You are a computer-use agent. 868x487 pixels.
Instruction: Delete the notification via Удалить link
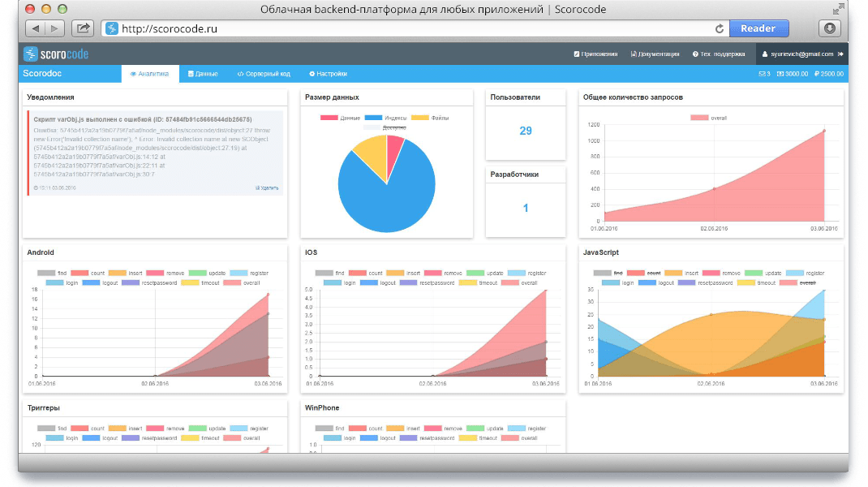coord(267,187)
